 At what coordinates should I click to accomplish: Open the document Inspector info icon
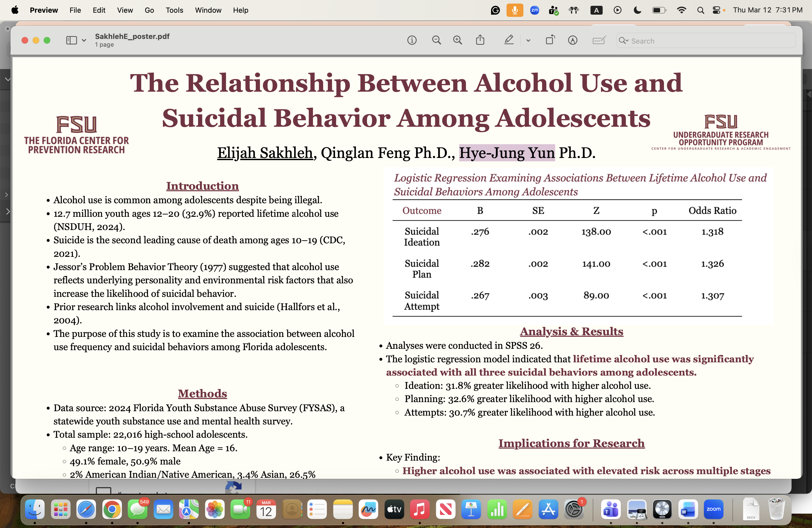click(x=412, y=41)
